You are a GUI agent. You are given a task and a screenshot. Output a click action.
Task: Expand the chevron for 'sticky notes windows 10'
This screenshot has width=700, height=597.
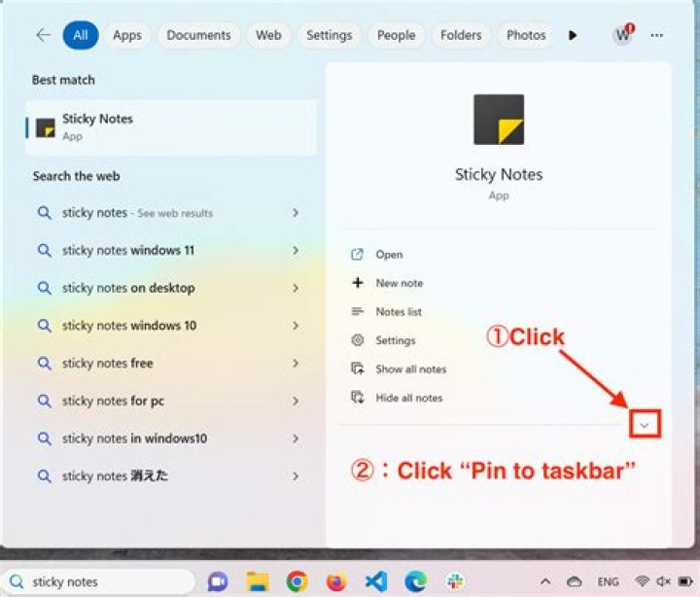coord(296,326)
